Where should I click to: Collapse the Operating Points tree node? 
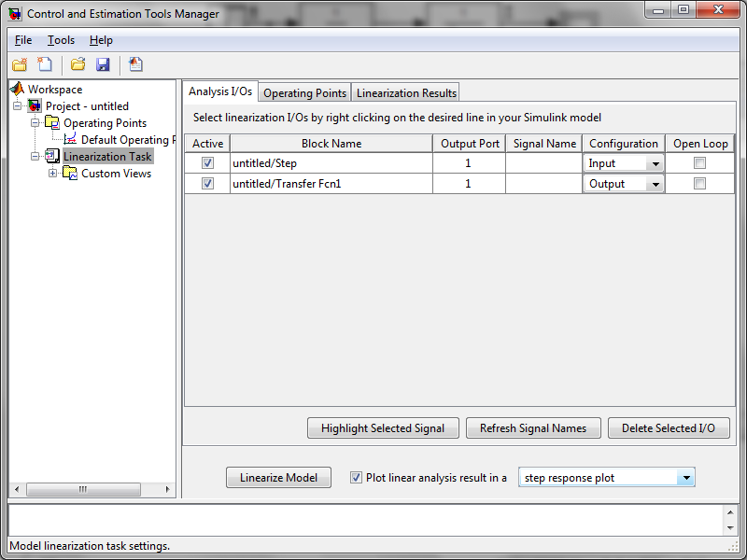point(35,122)
